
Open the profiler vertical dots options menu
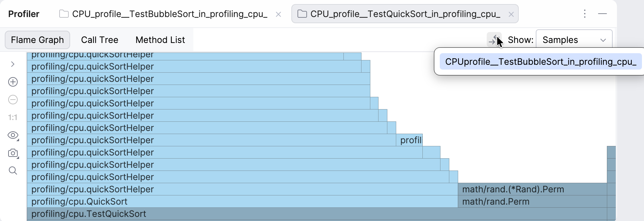click(x=585, y=14)
